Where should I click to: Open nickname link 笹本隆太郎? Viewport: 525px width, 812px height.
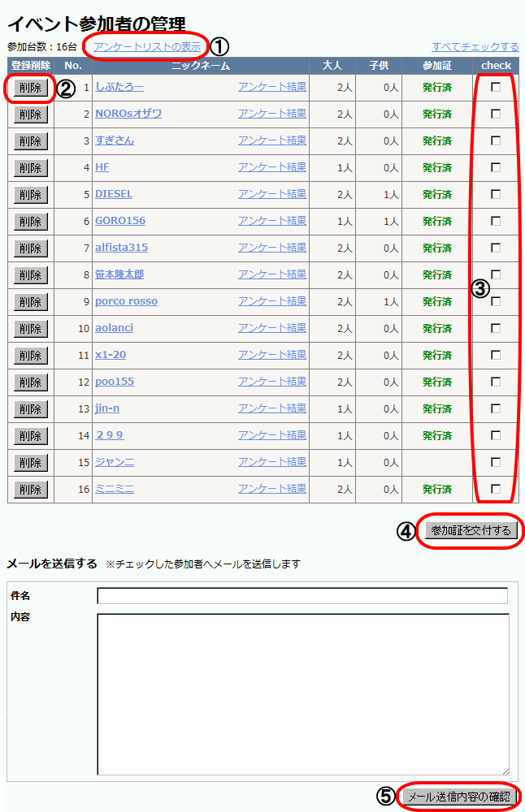tap(119, 274)
